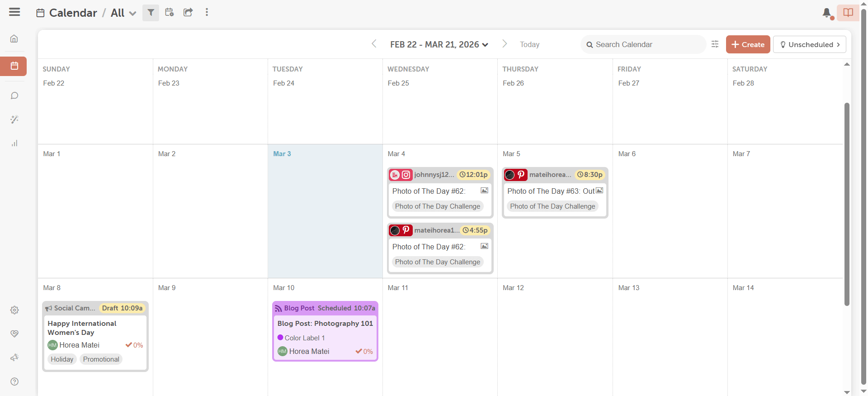This screenshot has width=868, height=396.
Task: Collapse the sidebar with the hamburger icon
Action: pyautogui.click(x=14, y=12)
